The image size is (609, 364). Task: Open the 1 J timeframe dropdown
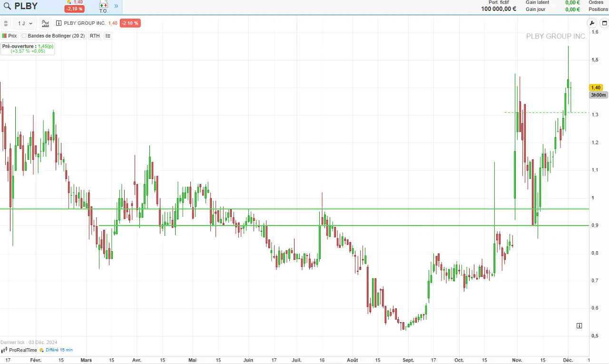[x=25, y=23]
